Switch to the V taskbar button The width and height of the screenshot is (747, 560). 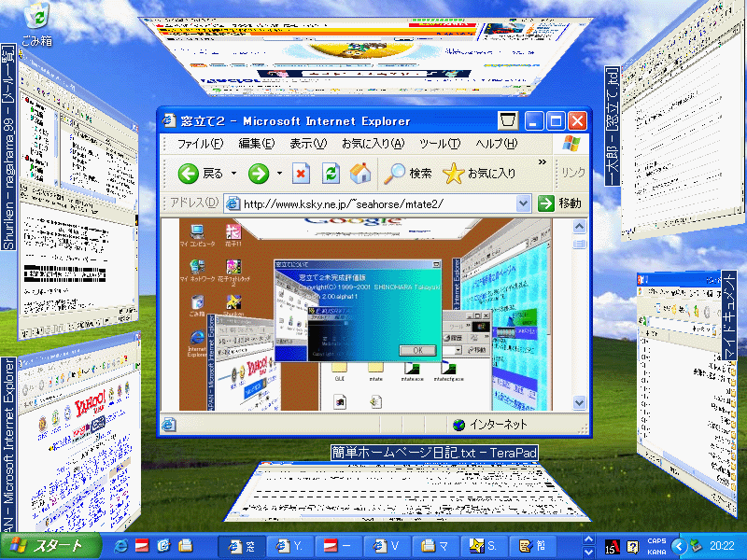387,546
